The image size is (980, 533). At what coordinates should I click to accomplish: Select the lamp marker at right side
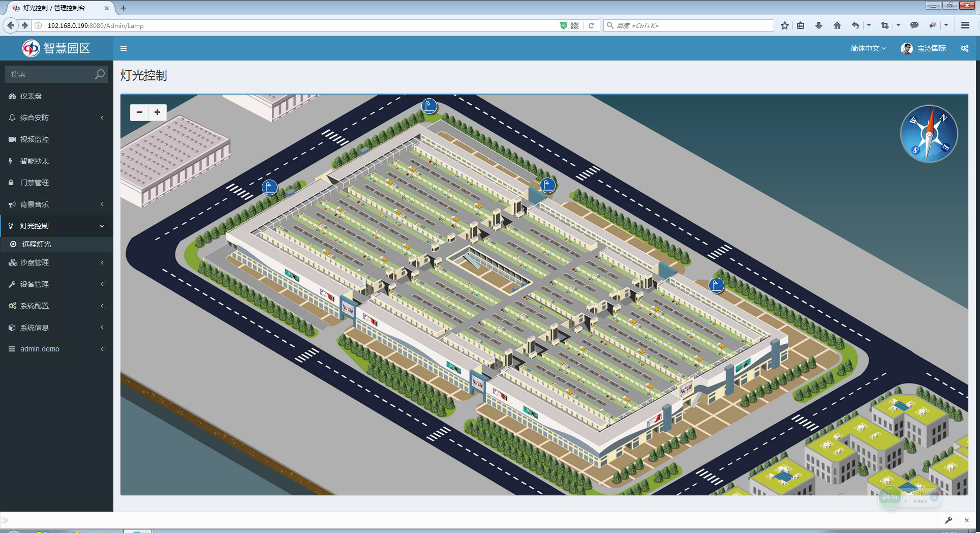(x=716, y=285)
